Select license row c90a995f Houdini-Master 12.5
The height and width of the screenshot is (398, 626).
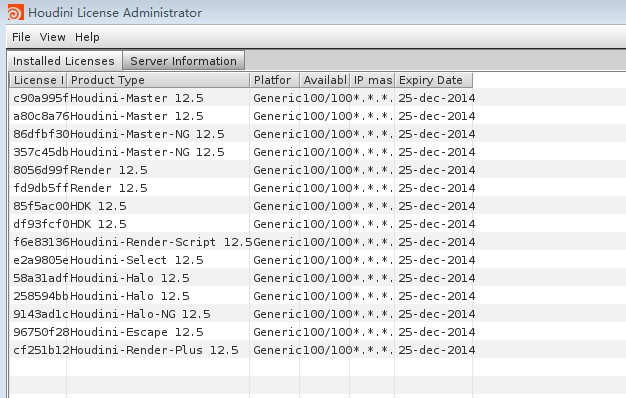[x=241, y=98]
